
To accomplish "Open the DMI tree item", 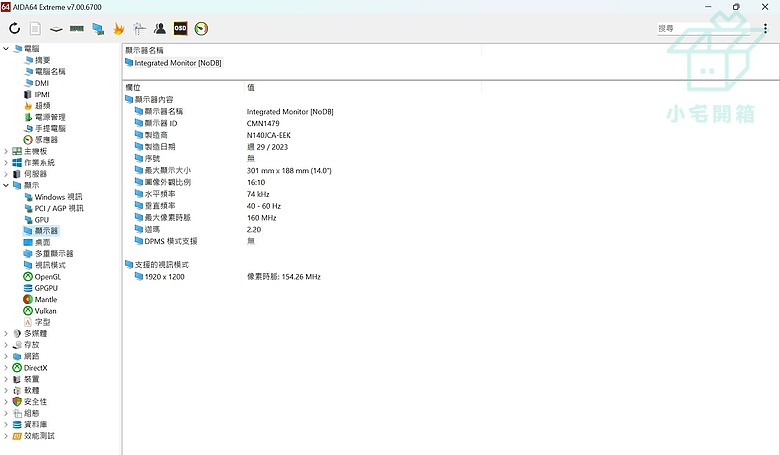I will (x=36, y=83).
